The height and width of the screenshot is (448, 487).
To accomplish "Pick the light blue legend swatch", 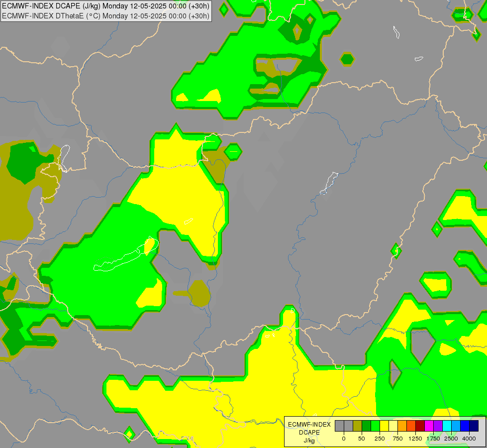I will (x=456, y=426).
